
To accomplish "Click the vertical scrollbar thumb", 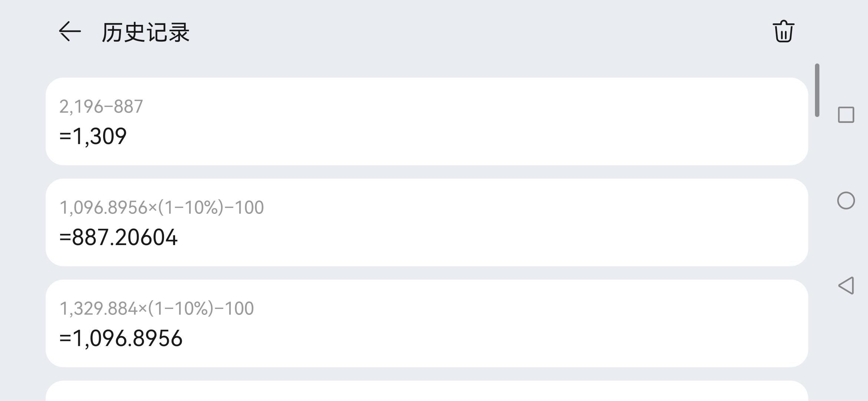I will click(817, 90).
